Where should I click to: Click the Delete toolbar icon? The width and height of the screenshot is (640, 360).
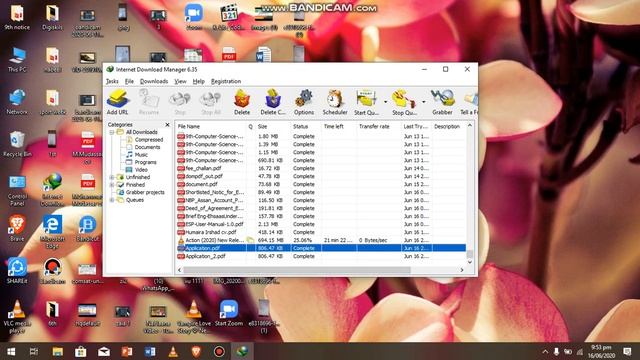pyautogui.click(x=242, y=102)
